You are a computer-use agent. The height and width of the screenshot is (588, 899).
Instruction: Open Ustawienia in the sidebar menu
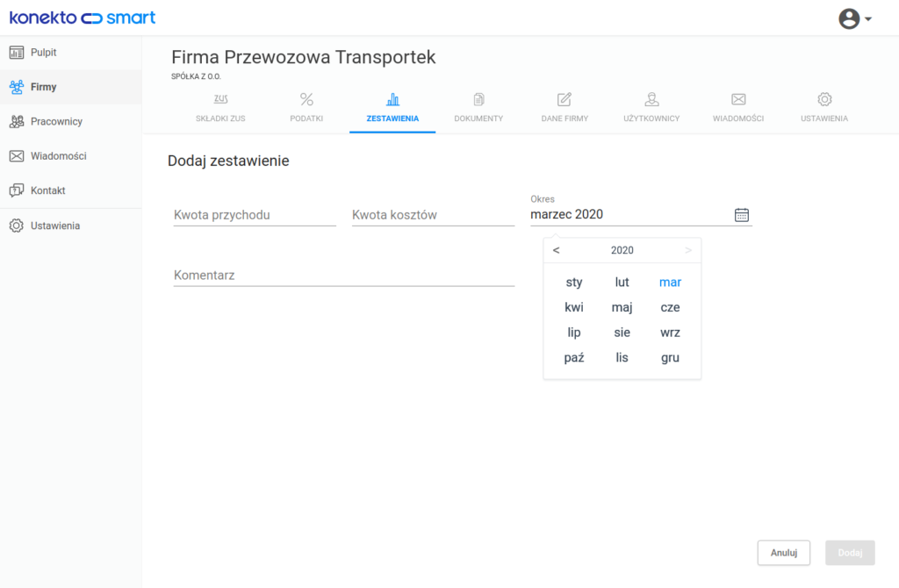(70, 226)
